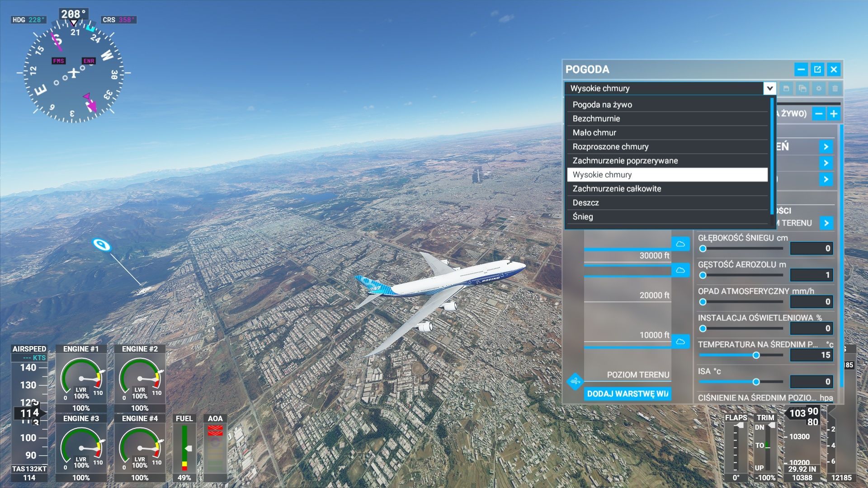Click the copy preset icon
The image size is (868, 488).
click(x=802, y=88)
